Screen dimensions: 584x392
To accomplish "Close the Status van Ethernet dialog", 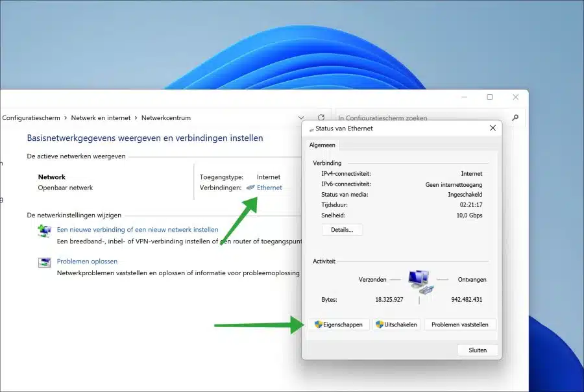I will pyautogui.click(x=493, y=129).
